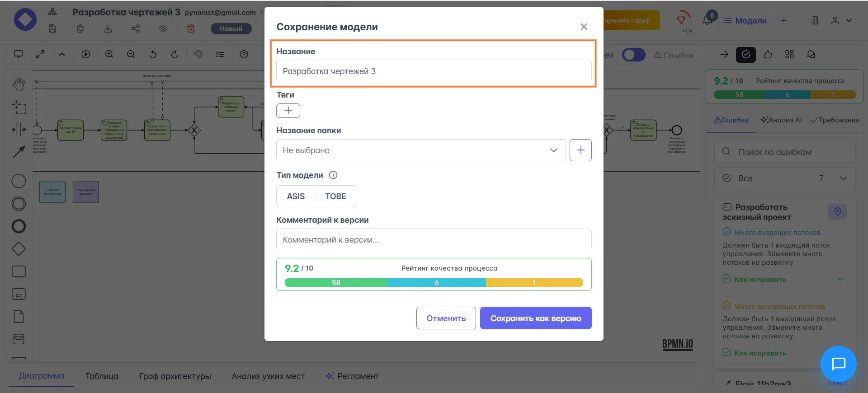Open the notifications bell
Viewport: 868px width, 393px height.
(707, 20)
